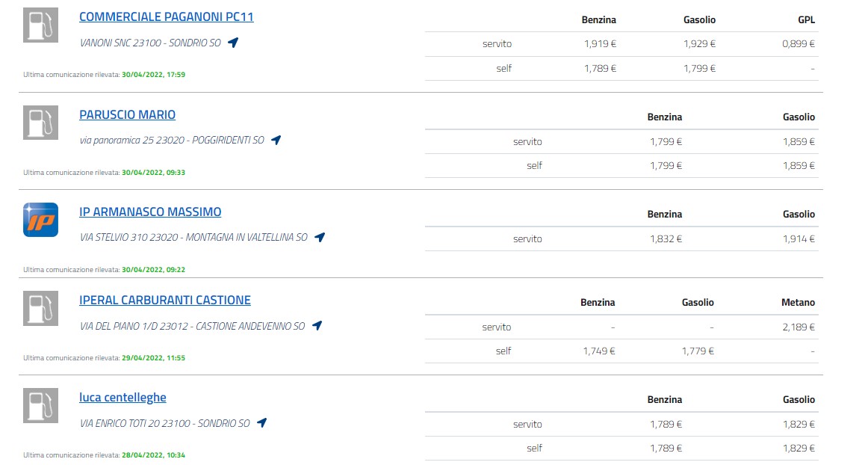868x465 pixels.
Task: Click navigation arrow beside Montagna in Valtellina address
Action: click(x=320, y=237)
